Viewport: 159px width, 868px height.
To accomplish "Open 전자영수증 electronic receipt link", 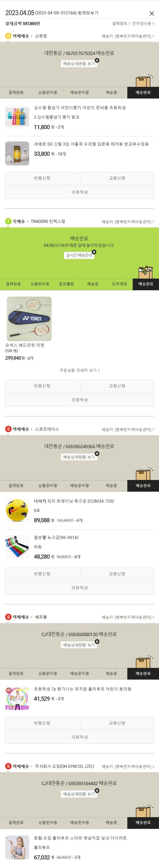I will [x=143, y=24].
